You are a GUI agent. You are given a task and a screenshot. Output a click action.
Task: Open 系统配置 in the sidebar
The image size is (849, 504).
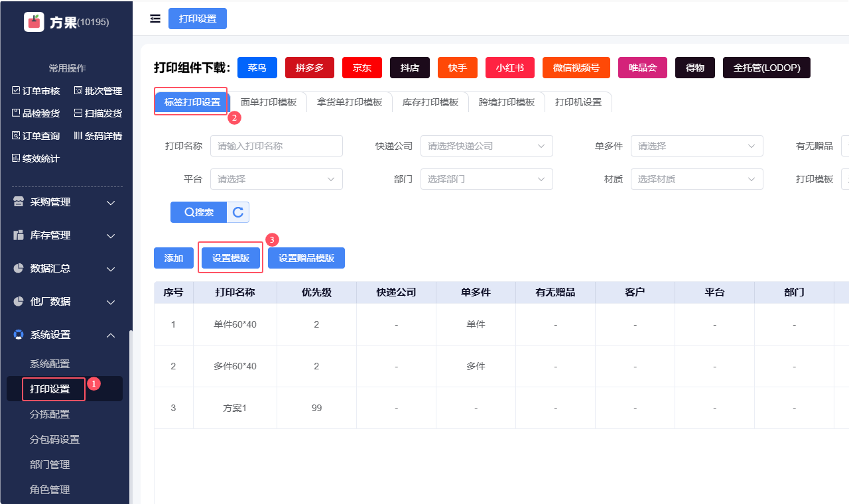(50, 364)
